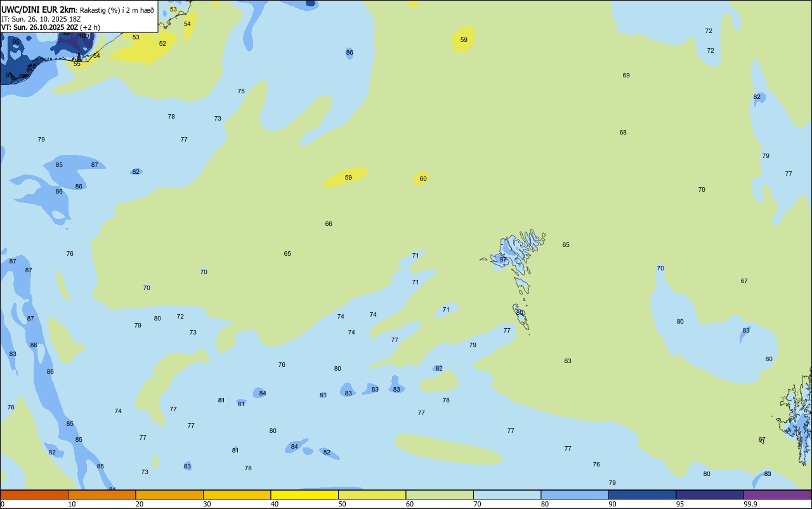Click the light green 60–70 colorbar swatch

click(x=440, y=494)
